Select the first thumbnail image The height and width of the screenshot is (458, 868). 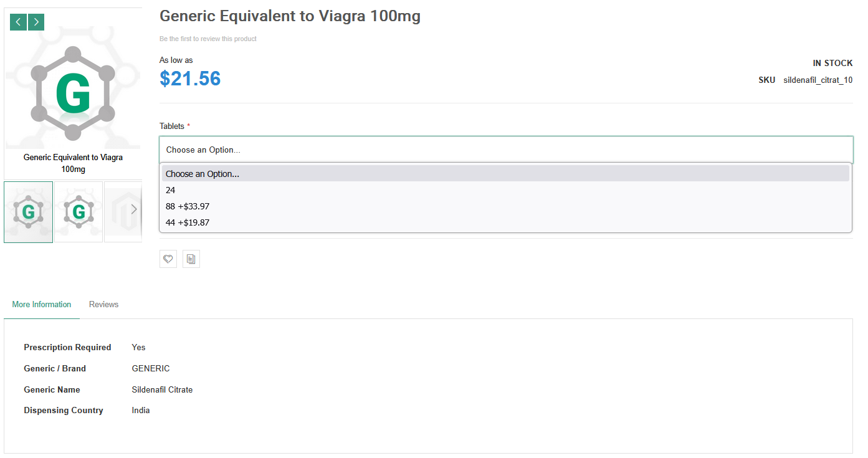[29, 212]
